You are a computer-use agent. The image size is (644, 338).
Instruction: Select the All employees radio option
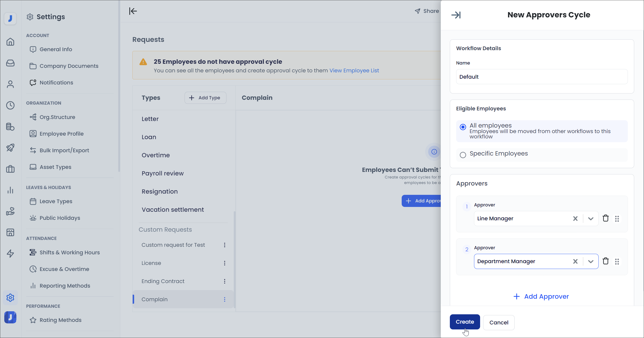coord(463,127)
